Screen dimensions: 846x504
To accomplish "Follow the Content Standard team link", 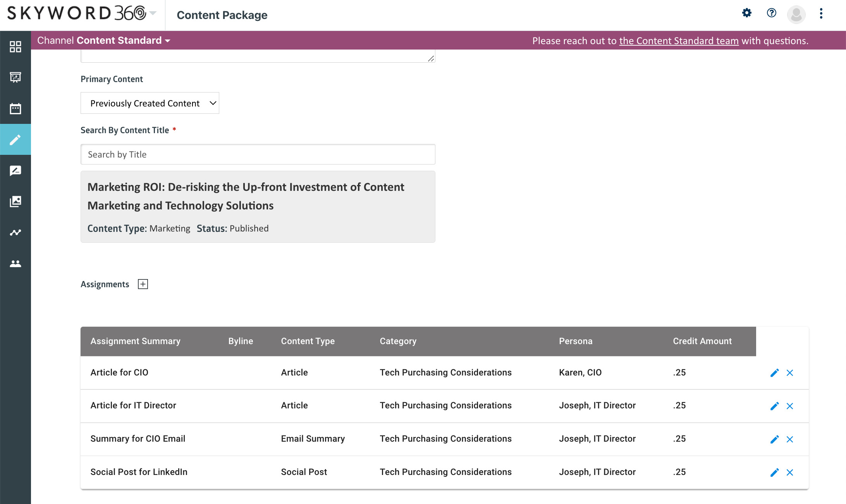I will coord(679,41).
